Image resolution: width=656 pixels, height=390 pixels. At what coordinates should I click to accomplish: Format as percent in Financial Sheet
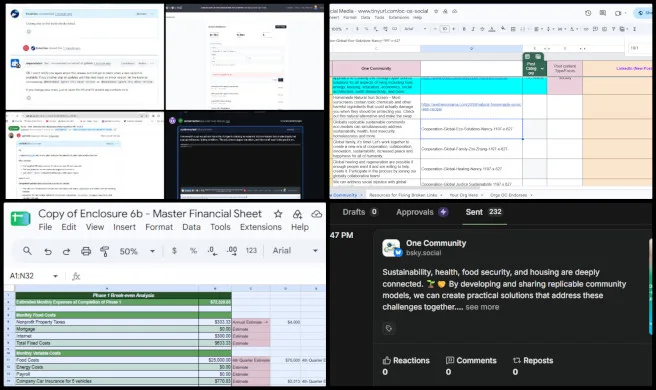pos(193,250)
